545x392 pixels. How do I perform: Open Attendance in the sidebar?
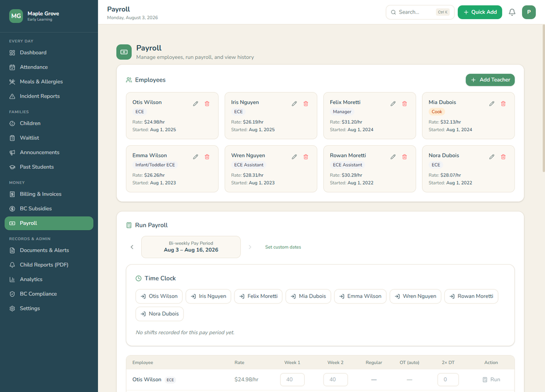pos(49,68)
